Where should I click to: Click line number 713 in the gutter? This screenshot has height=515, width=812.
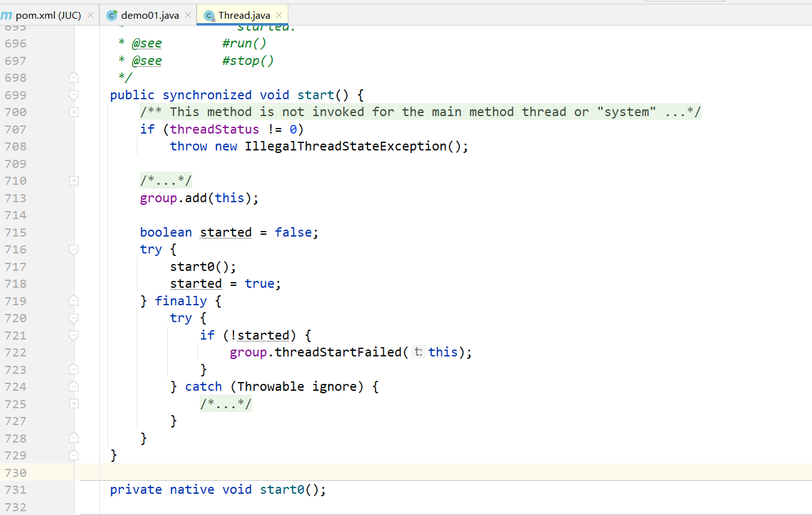coord(16,198)
